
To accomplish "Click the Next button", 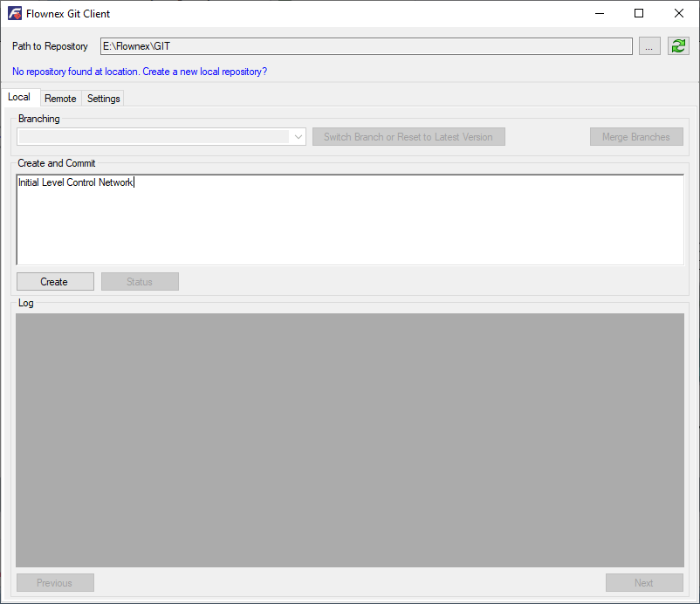I will pyautogui.click(x=644, y=582).
